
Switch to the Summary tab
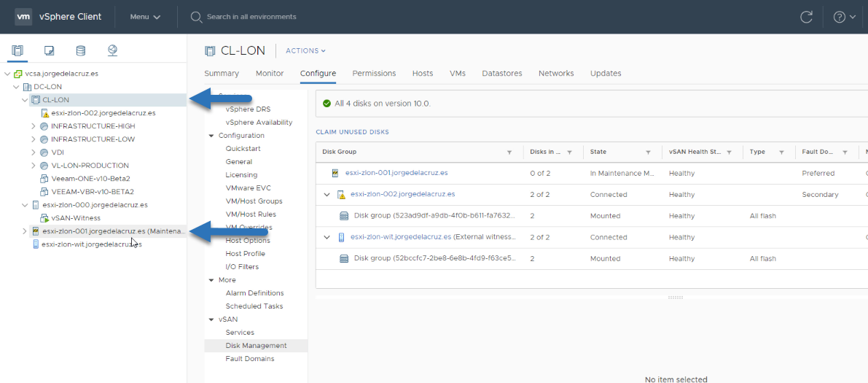pyautogui.click(x=222, y=73)
